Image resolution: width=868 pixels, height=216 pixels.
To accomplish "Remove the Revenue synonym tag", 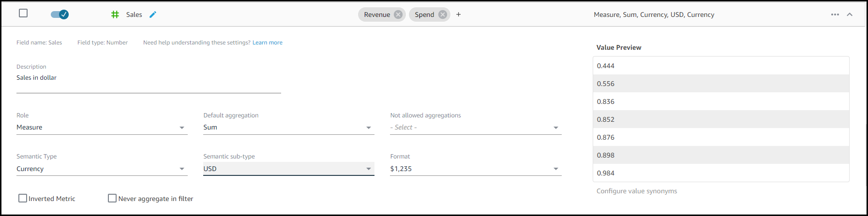I will (x=398, y=14).
